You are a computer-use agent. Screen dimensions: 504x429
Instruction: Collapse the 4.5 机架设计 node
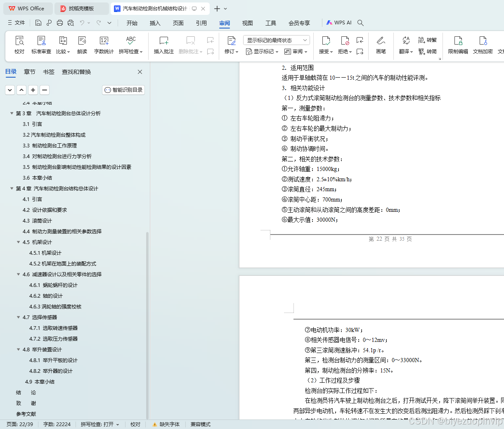(x=19, y=242)
